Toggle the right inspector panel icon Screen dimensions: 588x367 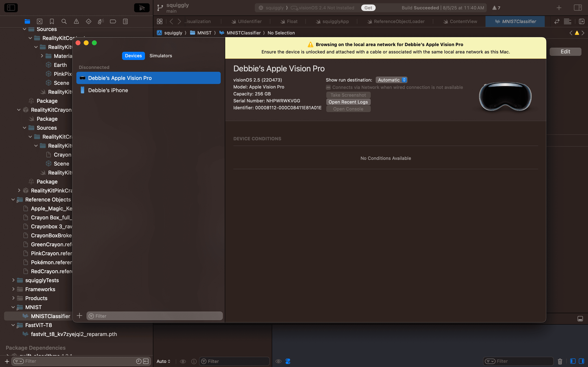(578, 8)
